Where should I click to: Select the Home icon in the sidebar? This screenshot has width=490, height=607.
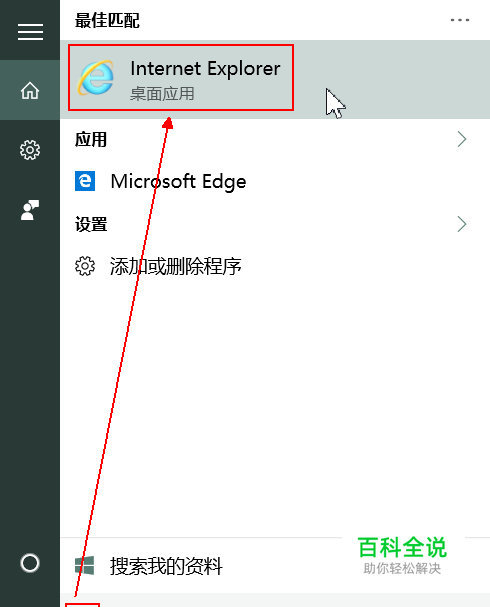pos(30,91)
